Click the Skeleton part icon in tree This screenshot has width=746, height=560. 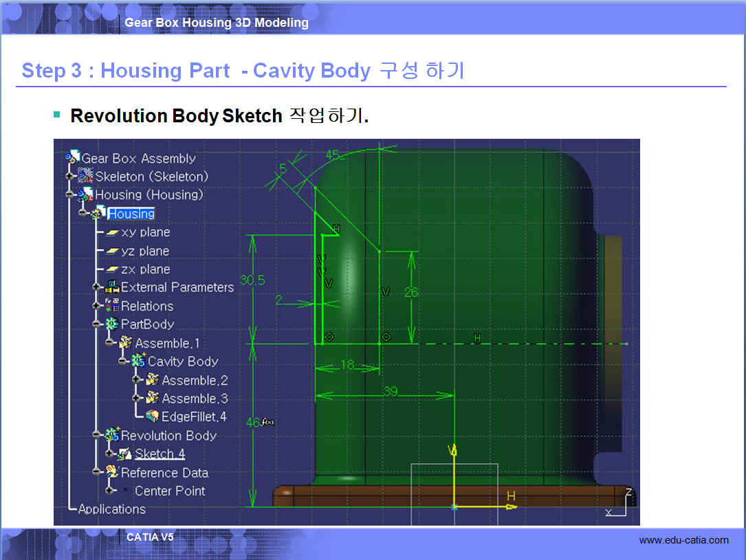coord(86,176)
